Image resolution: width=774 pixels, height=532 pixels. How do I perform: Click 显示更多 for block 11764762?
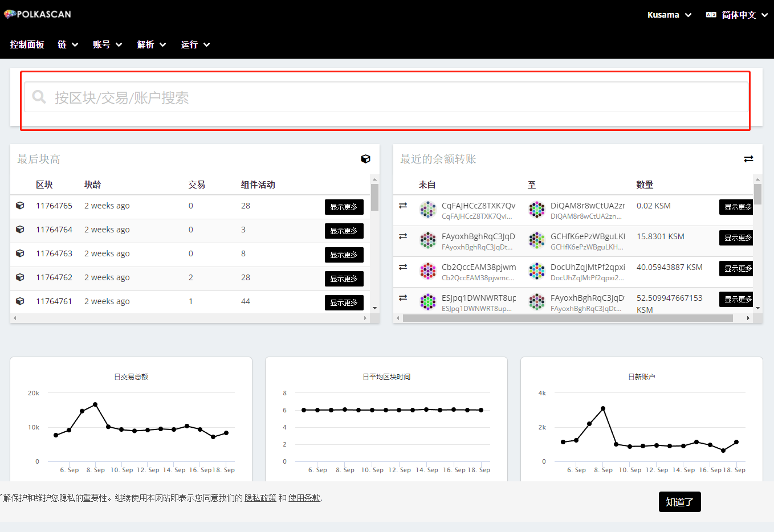pyautogui.click(x=344, y=279)
